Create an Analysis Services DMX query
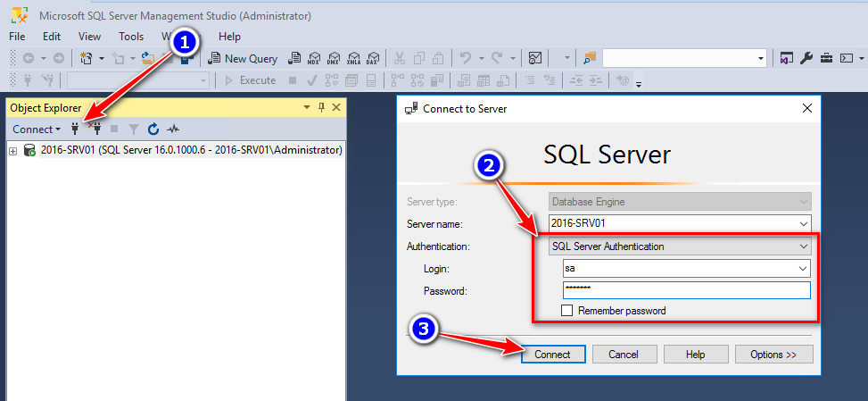 click(x=334, y=57)
